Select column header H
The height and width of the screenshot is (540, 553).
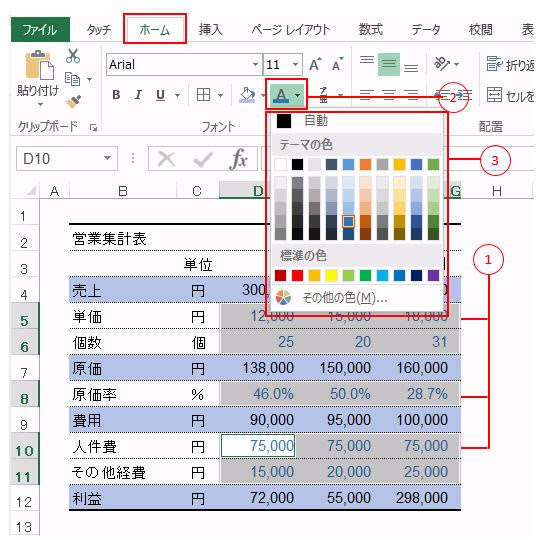point(497,191)
